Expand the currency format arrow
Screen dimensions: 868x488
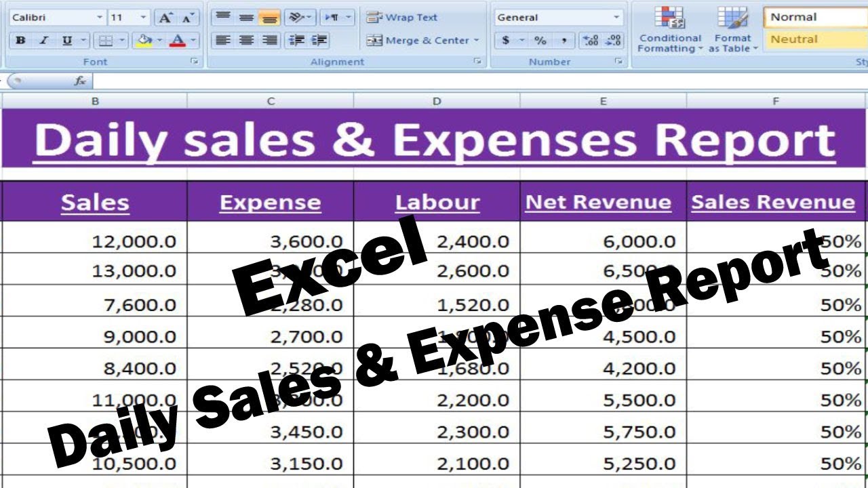pyautogui.click(x=521, y=41)
